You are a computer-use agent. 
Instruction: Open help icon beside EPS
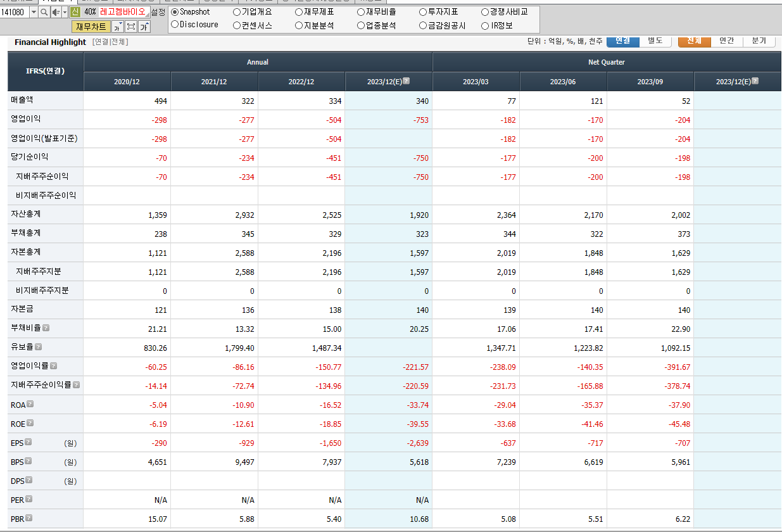pos(28,442)
